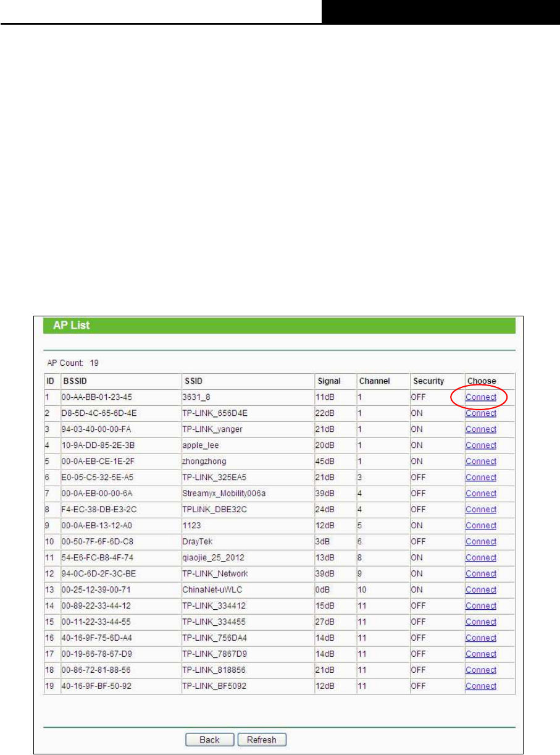Select BSSID 00-0A-EB-00-00-6A cell

(120, 494)
